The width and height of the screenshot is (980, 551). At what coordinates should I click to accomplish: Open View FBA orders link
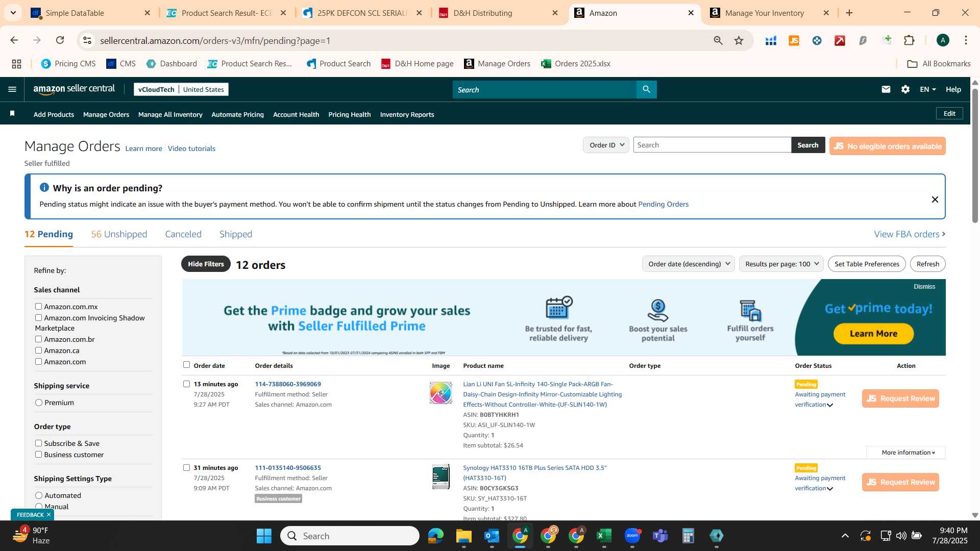pyautogui.click(x=910, y=234)
